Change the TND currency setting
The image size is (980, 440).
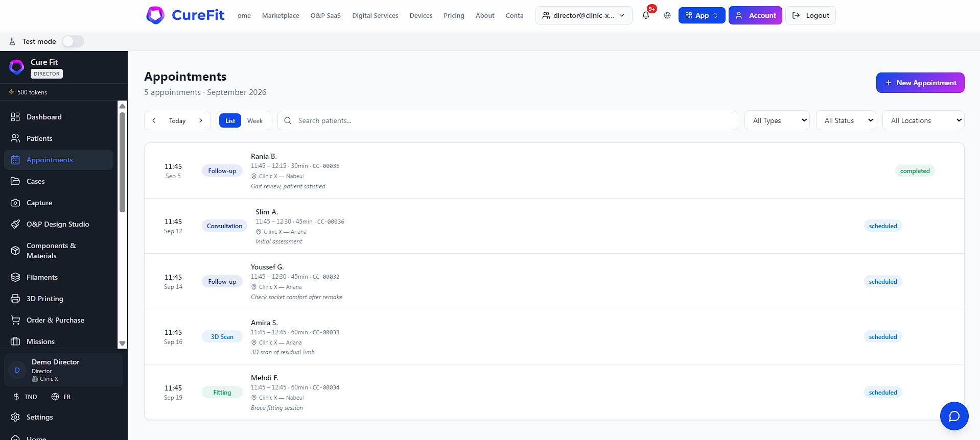pos(25,397)
